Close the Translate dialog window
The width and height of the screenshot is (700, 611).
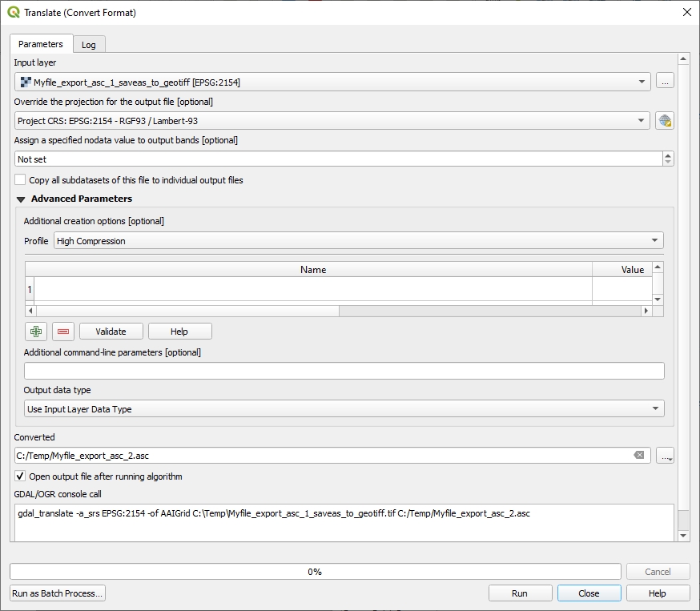tap(687, 12)
